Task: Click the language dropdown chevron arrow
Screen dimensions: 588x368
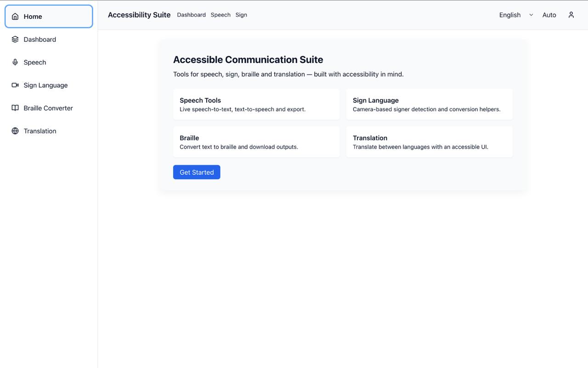Action: coord(531,15)
